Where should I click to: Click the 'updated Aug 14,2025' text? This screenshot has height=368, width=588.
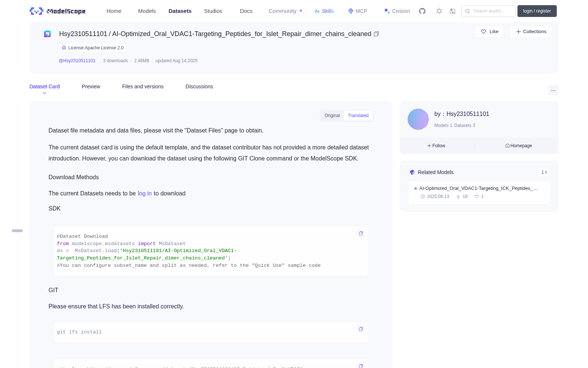(176, 61)
